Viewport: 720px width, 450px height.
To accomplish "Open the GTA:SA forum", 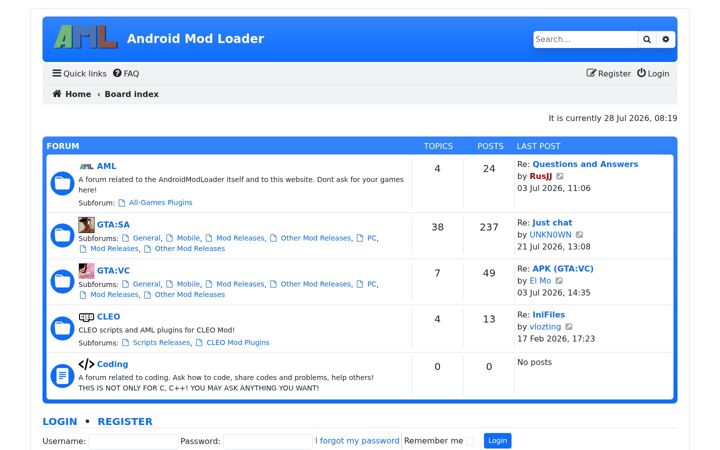I will click(x=113, y=225).
